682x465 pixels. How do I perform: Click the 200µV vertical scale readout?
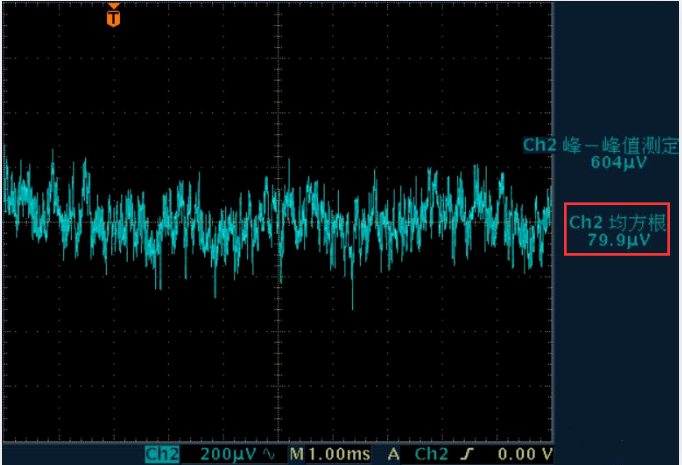pos(230,455)
